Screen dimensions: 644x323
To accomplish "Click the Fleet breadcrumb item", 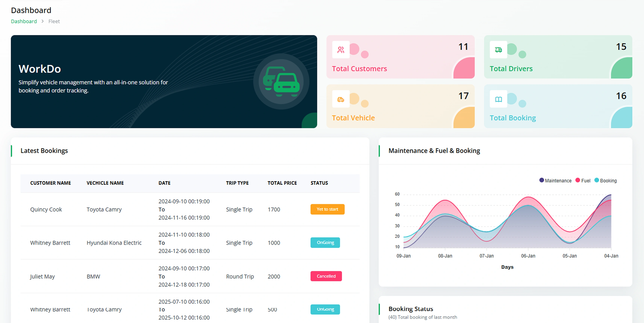I will [x=54, y=21].
